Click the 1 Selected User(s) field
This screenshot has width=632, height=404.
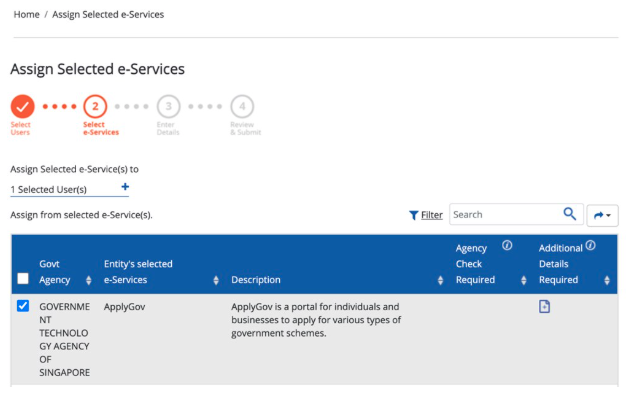[x=69, y=189]
